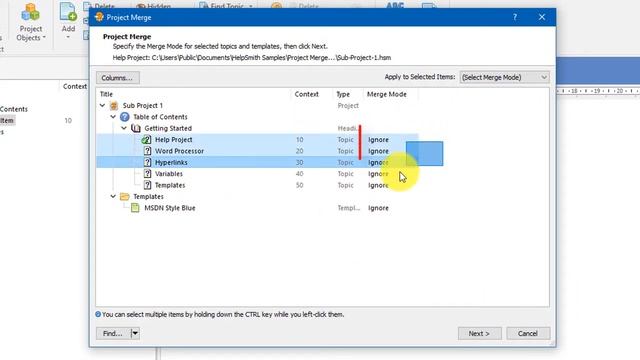This screenshot has width=640, height=360.
Task: Select the Hyperlinks topic row
Action: pos(257,162)
